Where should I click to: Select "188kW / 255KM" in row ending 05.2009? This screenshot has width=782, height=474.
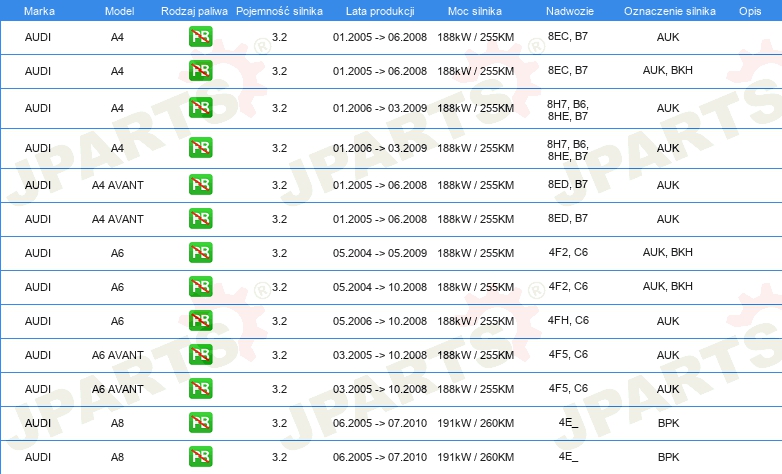475,253
